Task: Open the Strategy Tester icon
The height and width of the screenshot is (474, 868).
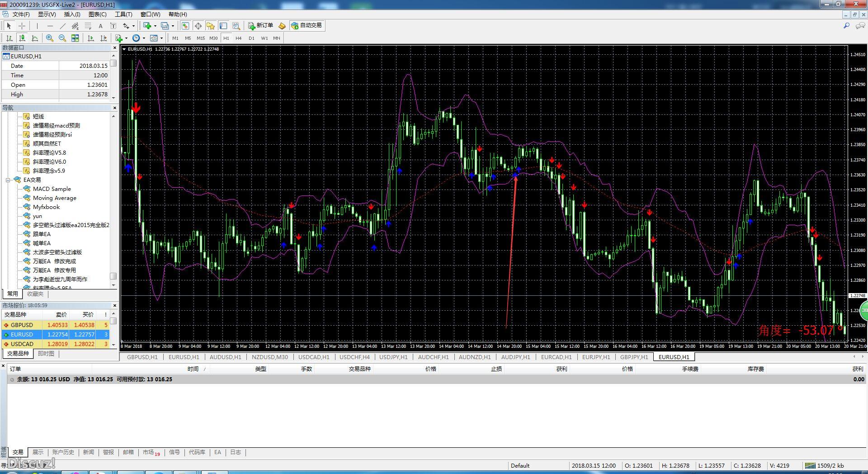Action: pyautogui.click(x=236, y=26)
